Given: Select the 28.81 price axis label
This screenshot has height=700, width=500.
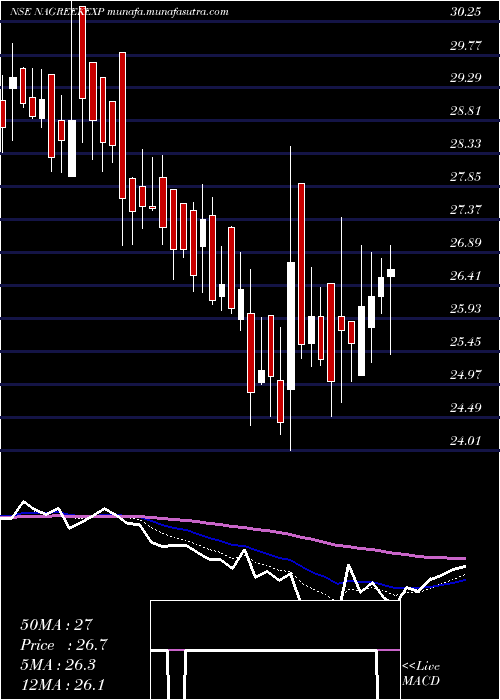Looking at the screenshot, I should (465, 111).
